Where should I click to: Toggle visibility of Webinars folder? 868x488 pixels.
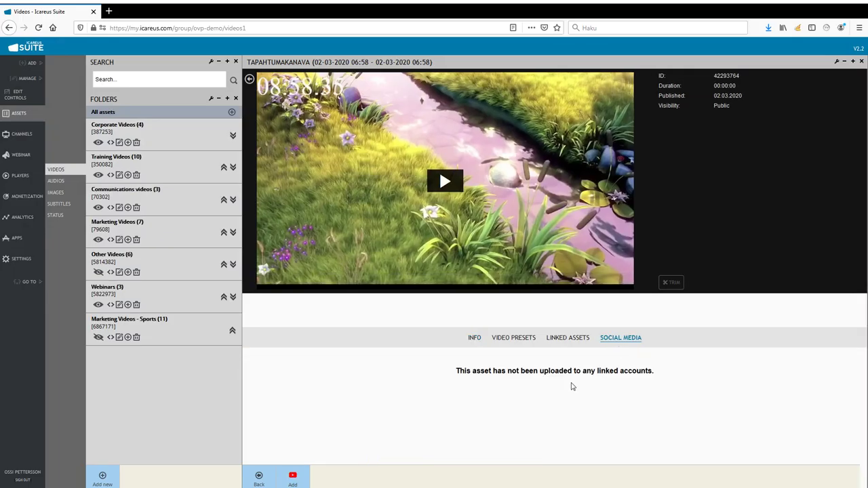[98, 304]
